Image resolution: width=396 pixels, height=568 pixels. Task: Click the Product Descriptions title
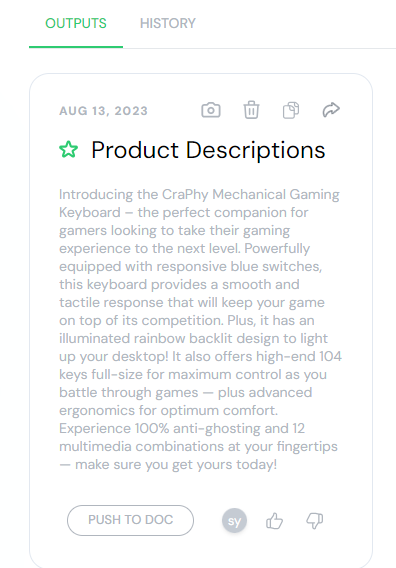tap(208, 150)
